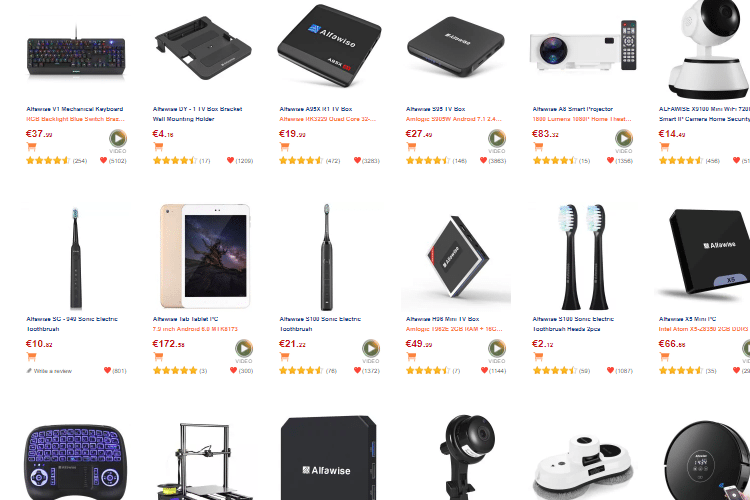Play video for the H96 Mini TV Box
Screen dimensions: 750x500
(496, 348)
